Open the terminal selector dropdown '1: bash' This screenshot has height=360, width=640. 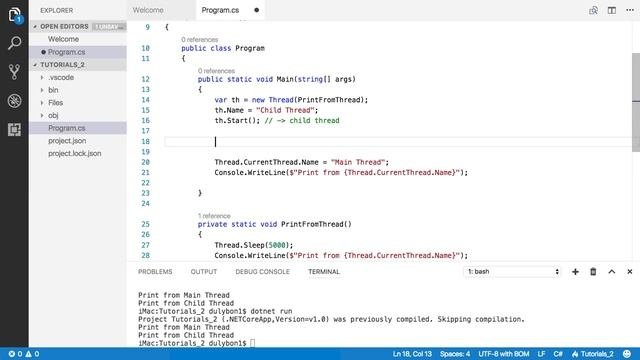coord(512,272)
